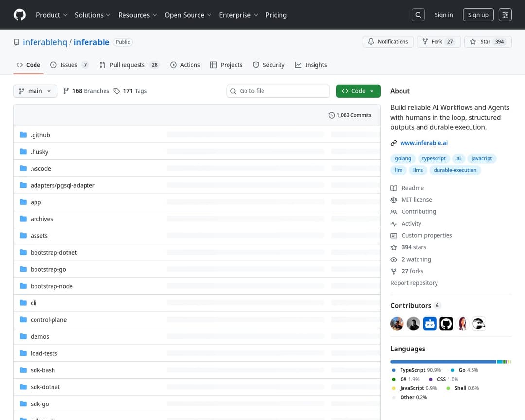This screenshot has width=525, height=420.
Task: Open the Open Source navigation menu
Action: pyautogui.click(x=188, y=15)
